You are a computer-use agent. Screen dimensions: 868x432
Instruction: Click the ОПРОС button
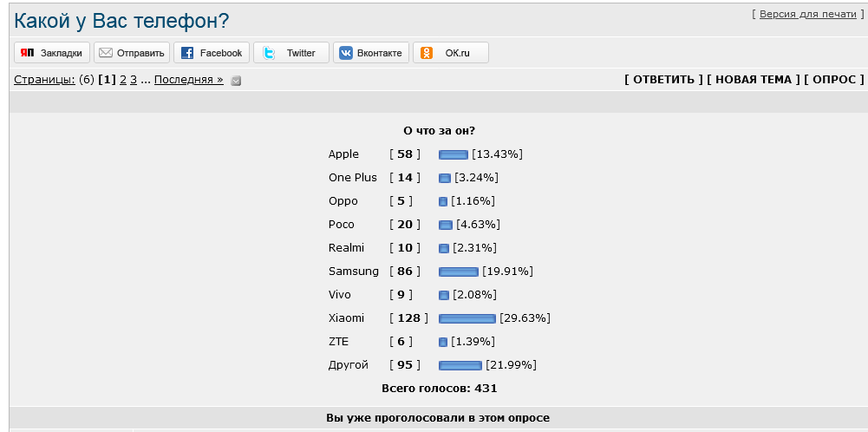point(833,80)
